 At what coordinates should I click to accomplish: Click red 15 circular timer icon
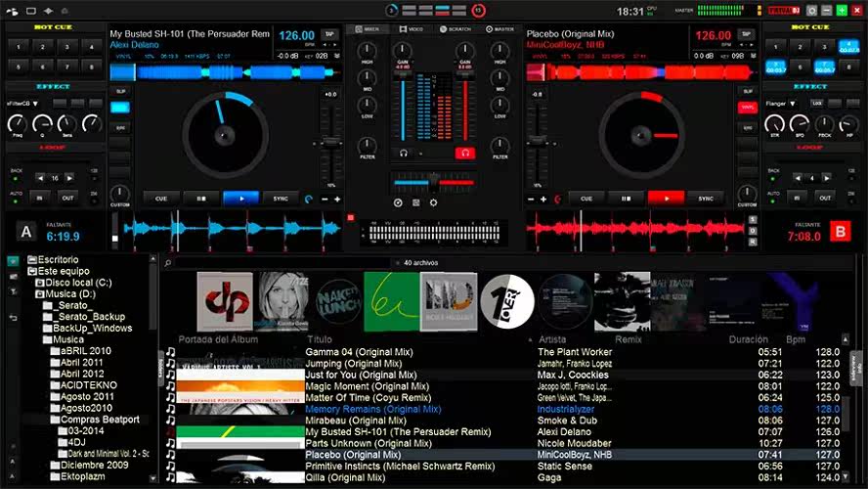pyautogui.click(x=478, y=10)
